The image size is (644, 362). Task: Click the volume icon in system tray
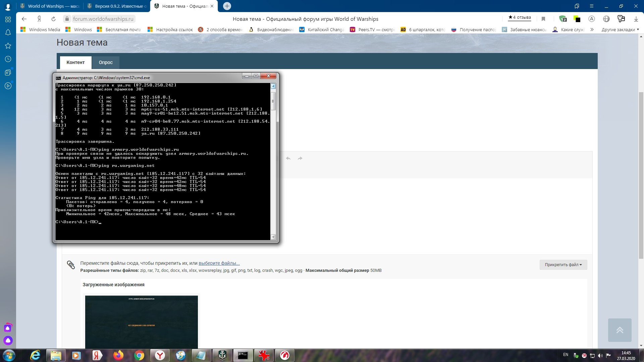[600, 356]
